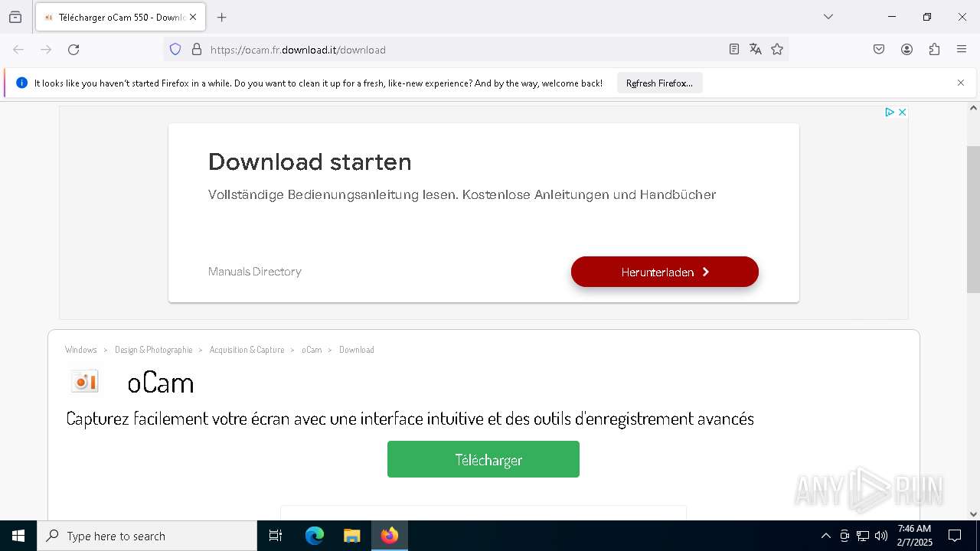Screen dimensions: 980x551
Task: Click the Download starten ad headline
Action: [310, 161]
